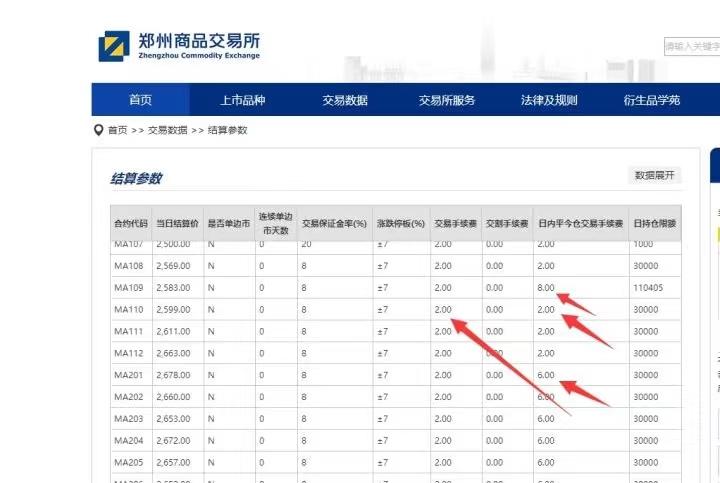Select the MA203 contract code cell
The height and width of the screenshot is (483, 720).
129,419
